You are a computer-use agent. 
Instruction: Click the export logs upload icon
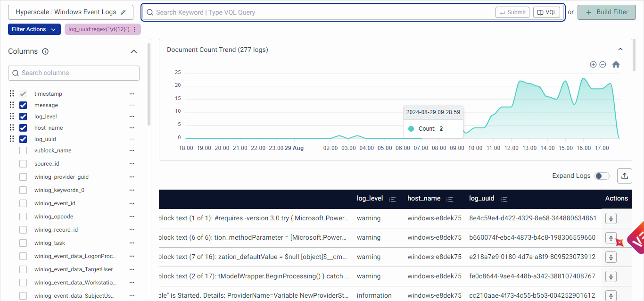pos(625,176)
